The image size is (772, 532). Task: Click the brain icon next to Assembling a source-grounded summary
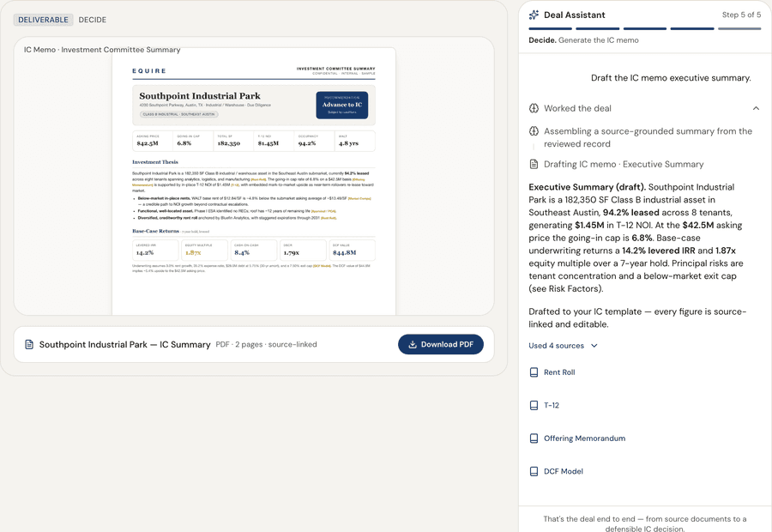click(x=534, y=131)
